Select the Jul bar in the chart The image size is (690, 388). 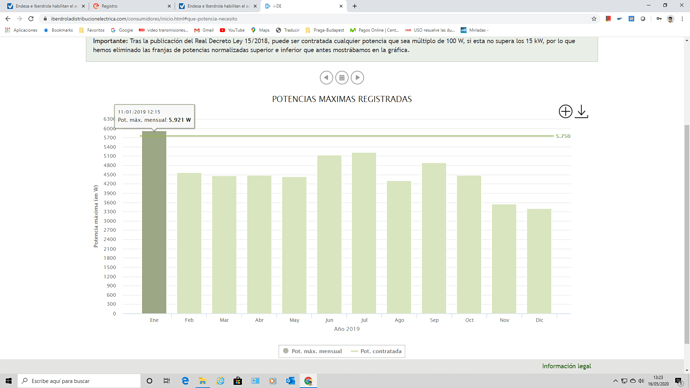tap(364, 233)
